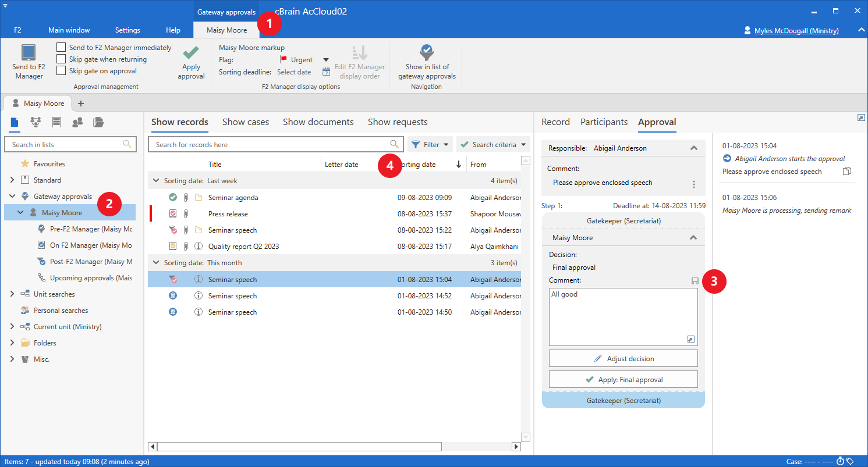
Task: Switch to Show requests view
Action: [398, 122]
